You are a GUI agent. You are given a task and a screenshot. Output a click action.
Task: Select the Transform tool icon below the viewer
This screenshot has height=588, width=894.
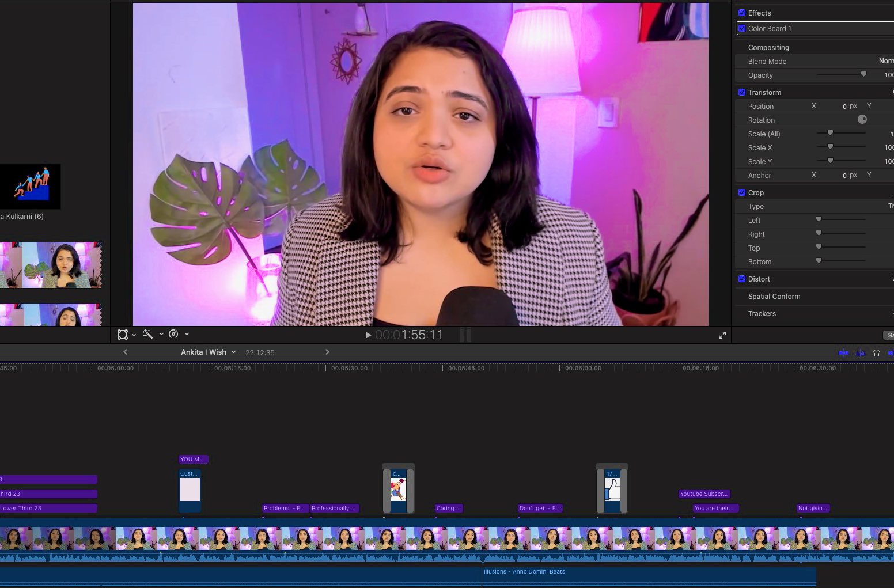[122, 335]
